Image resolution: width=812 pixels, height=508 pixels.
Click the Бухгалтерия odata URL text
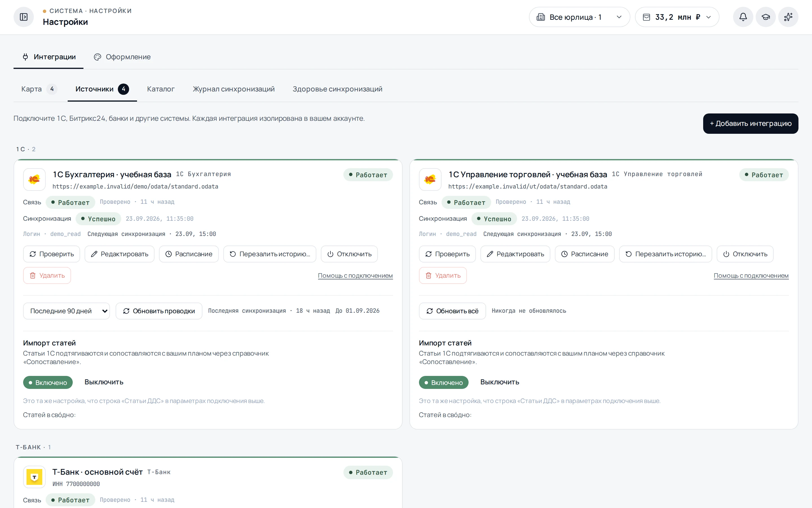point(135,187)
